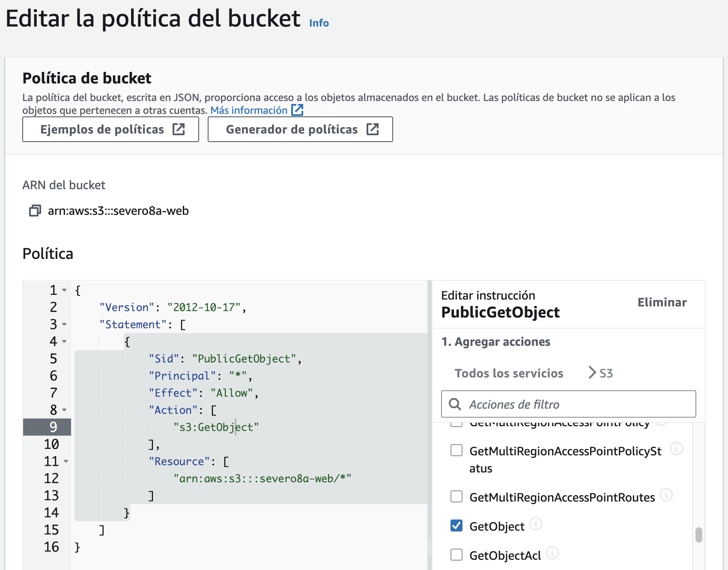This screenshot has width=728, height=570.
Task: Click info icon beside GetMultiRegionAccessPointRoutes
Action: [666, 495]
